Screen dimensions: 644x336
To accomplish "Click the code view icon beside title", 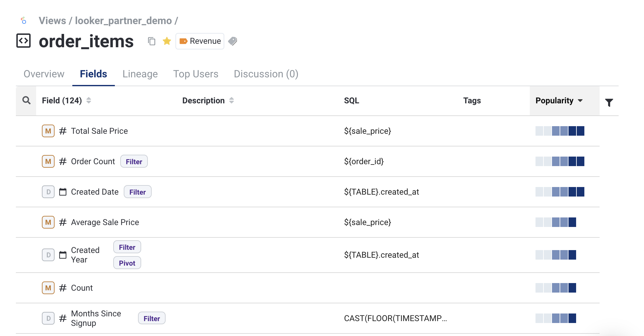I will [x=23, y=41].
